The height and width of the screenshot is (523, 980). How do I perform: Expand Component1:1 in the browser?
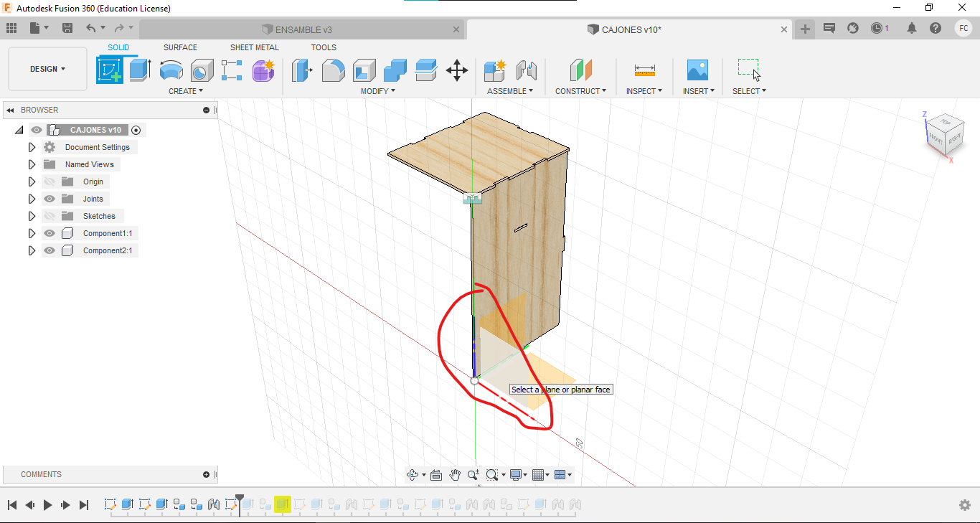coord(32,233)
